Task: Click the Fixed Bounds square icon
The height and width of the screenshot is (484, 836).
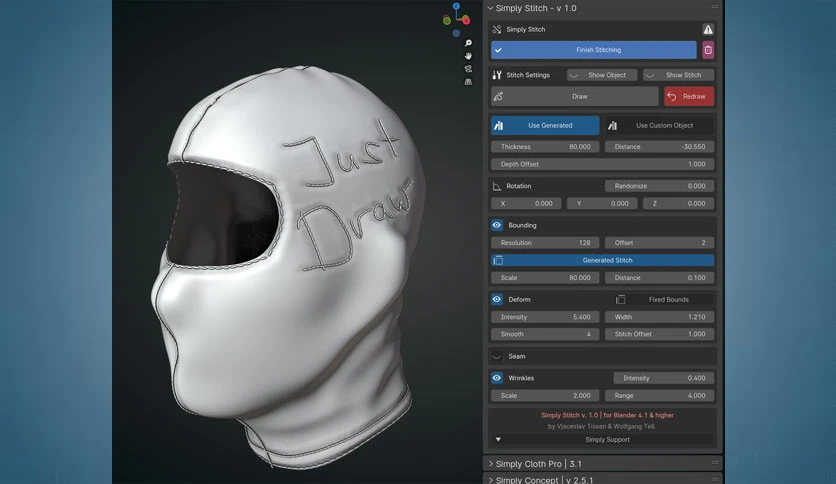Action: 620,300
